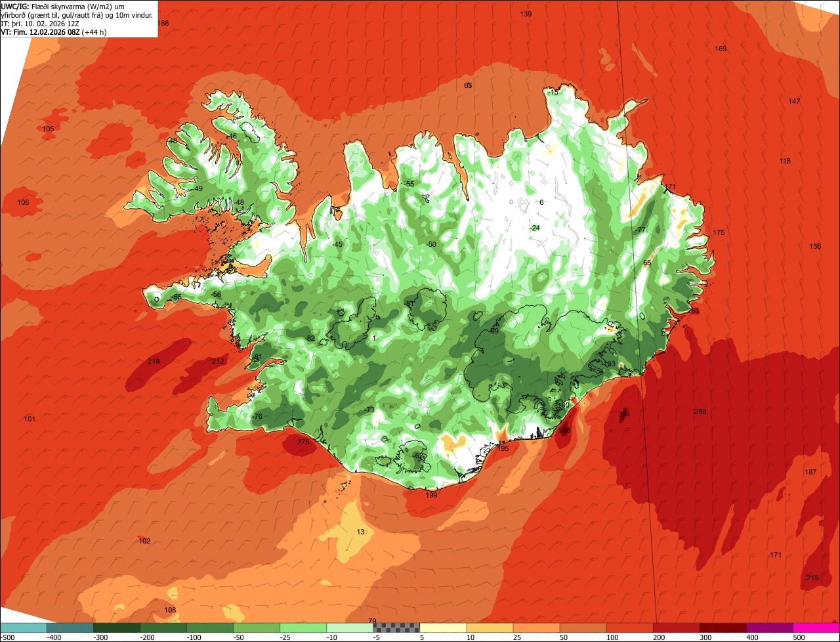The height and width of the screenshot is (642, 840).
Task: Click the map value '-76' on Reykjanes peninsula
Action: click(x=257, y=417)
